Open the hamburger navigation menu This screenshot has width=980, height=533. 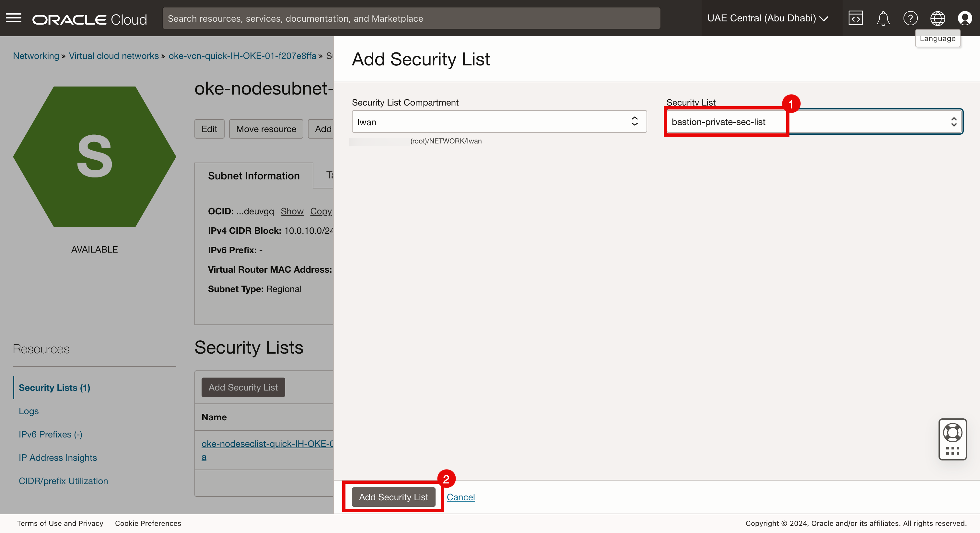tap(14, 18)
